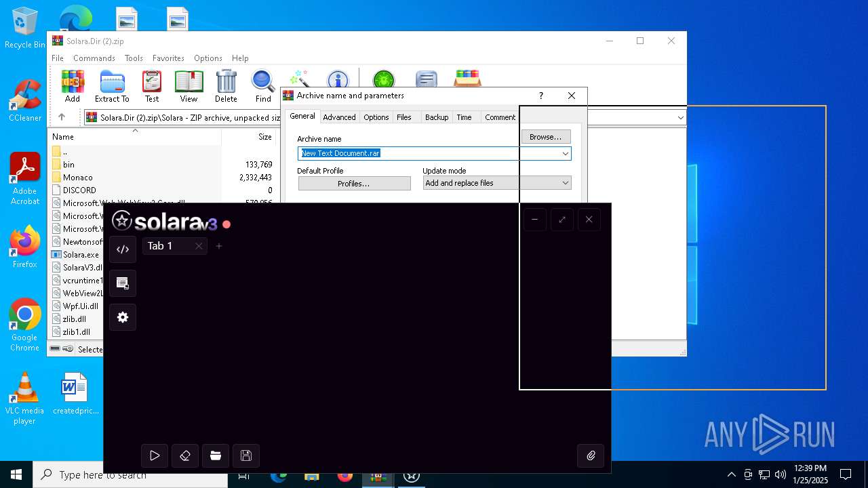Open Commands menu in WinRAR
This screenshot has height=488, width=868.
click(94, 58)
